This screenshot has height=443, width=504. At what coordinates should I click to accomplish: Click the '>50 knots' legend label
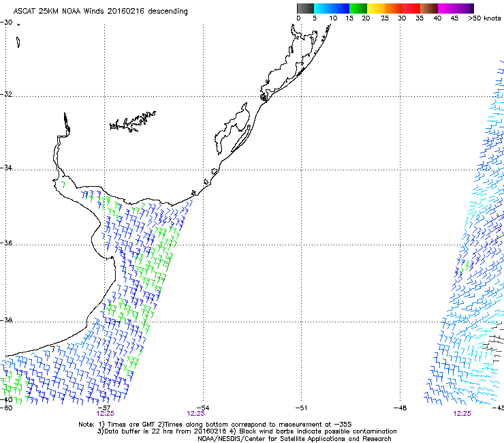pyautogui.click(x=484, y=18)
